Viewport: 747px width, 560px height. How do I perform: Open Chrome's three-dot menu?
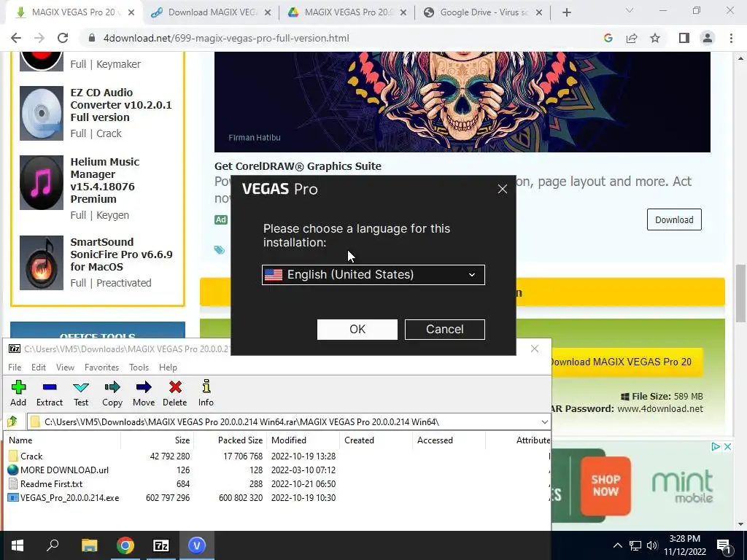coord(731,38)
